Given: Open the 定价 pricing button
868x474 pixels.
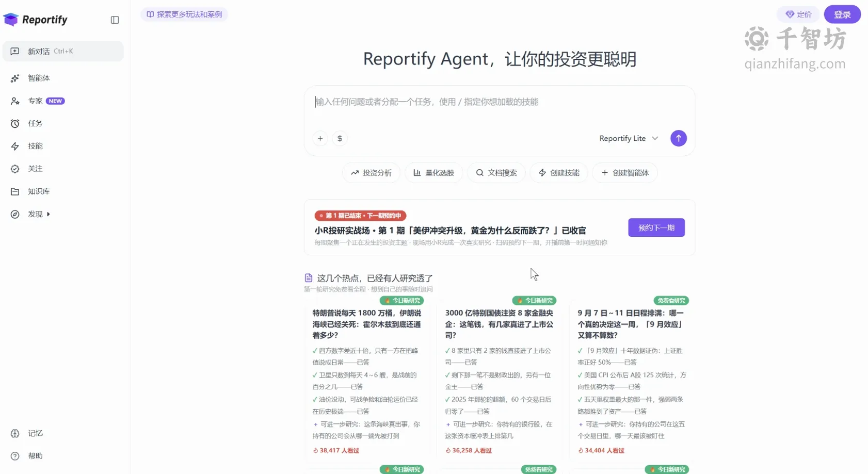Looking at the screenshot, I should (x=798, y=14).
